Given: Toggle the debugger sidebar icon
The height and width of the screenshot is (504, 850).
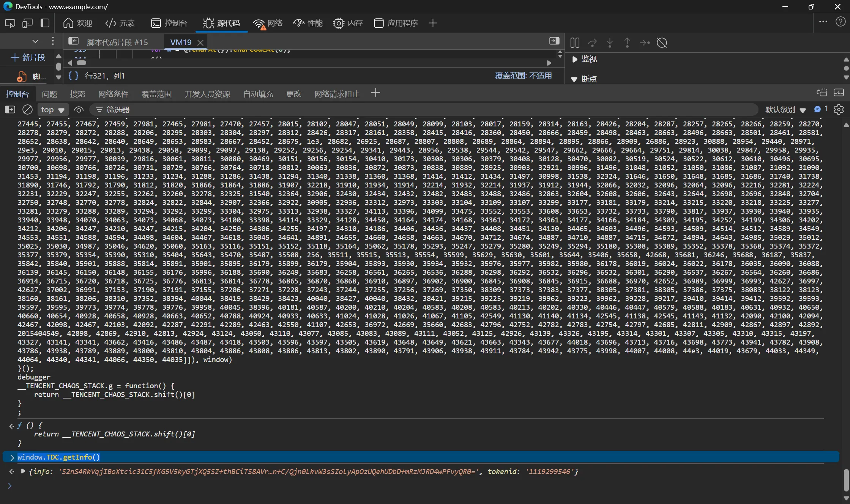Looking at the screenshot, I should (x=554, y=41).
